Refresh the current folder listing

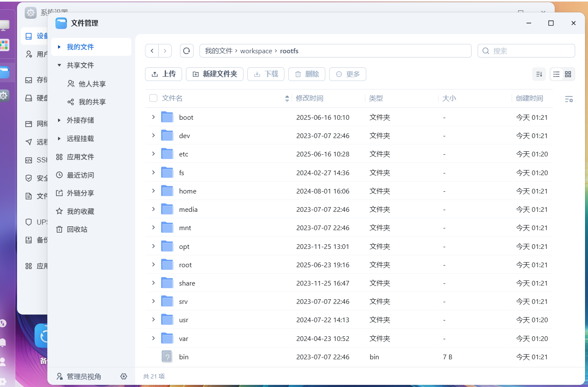click(x=186, y=51)
